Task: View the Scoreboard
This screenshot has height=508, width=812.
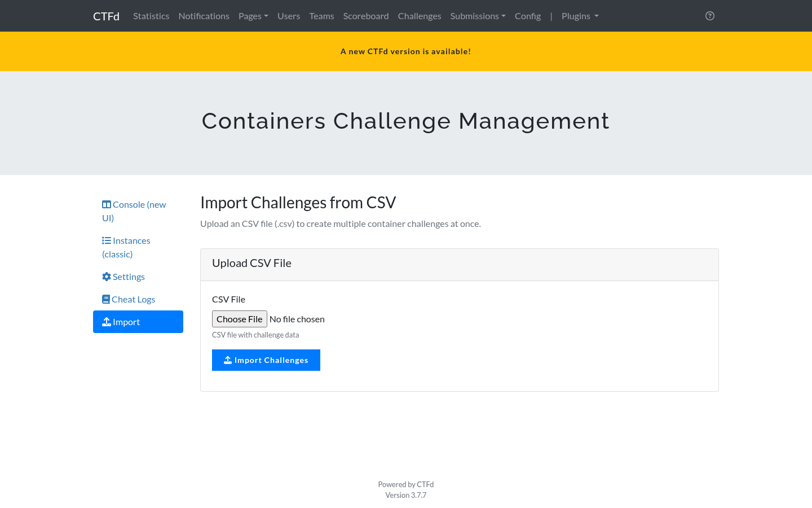Action: coord(366,16)
